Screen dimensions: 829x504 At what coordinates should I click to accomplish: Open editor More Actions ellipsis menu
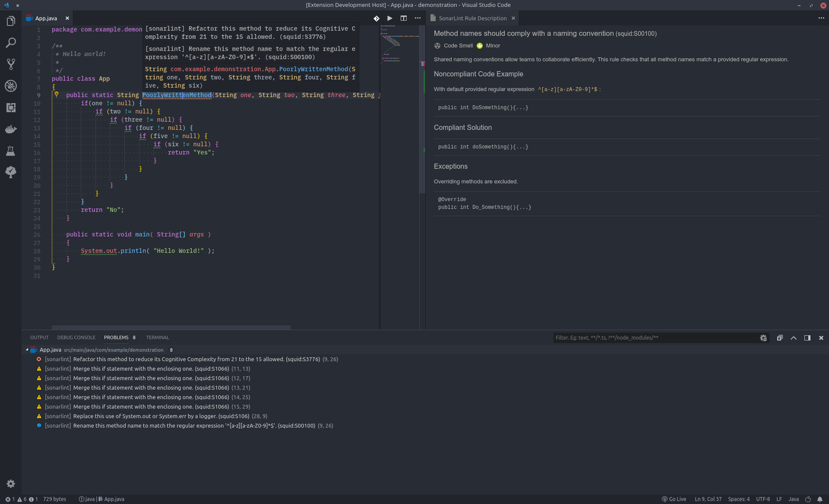coord(417,18)
